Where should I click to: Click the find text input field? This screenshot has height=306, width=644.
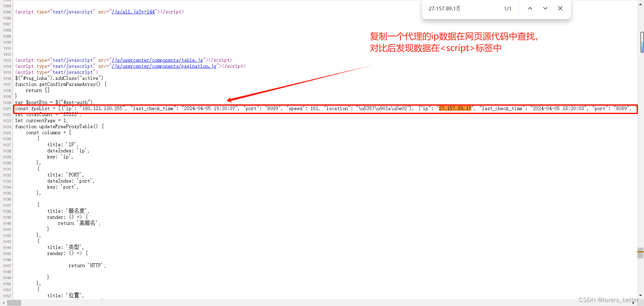[463, 8]
